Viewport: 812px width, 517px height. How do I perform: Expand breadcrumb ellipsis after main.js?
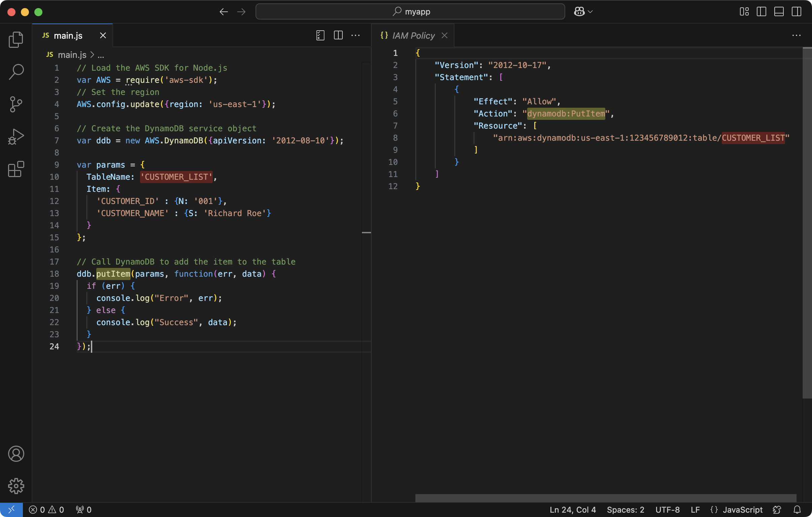coord(101,55)
